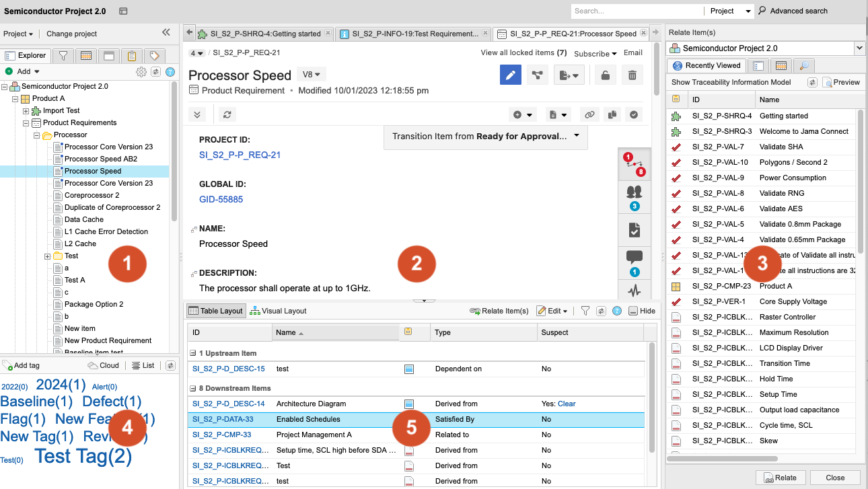Switch to Visual Layout view
The image size is (868, 489).
pos(278,311)
